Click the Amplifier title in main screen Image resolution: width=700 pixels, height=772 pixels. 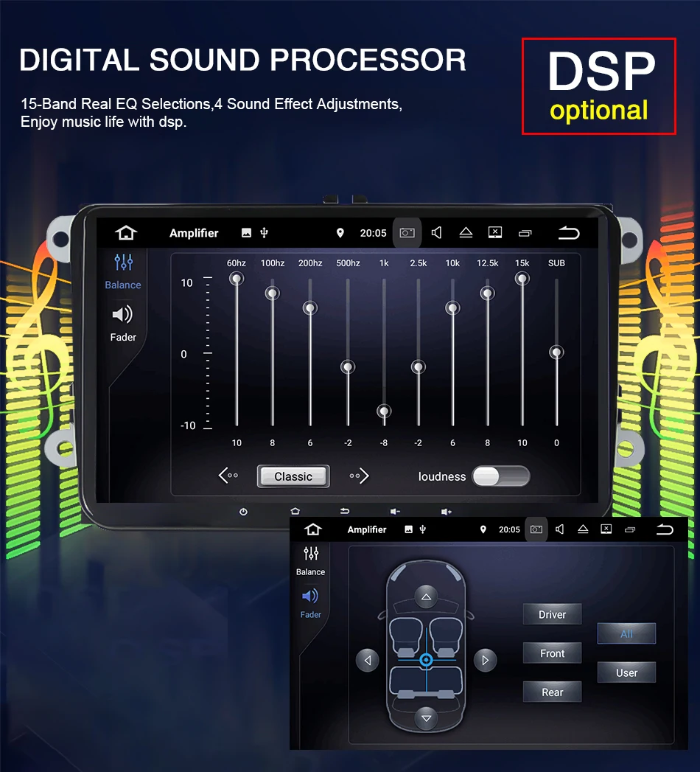[194, 233]
